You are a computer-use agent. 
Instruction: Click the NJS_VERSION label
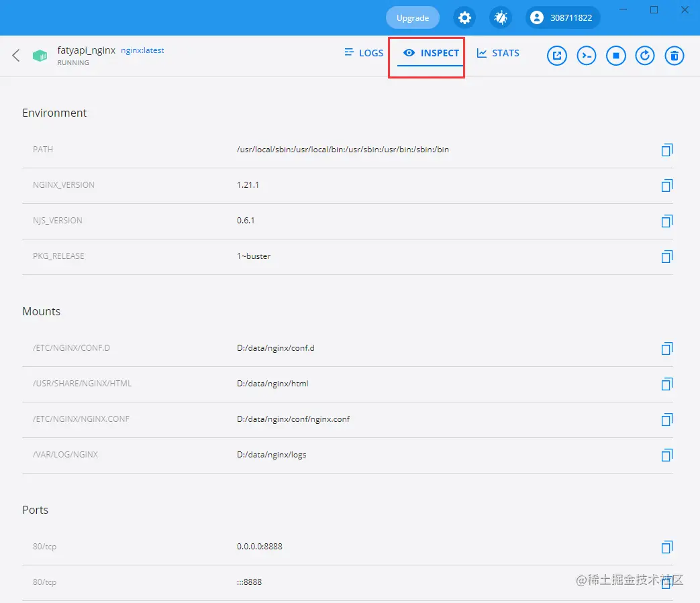(x=58, y=221)
